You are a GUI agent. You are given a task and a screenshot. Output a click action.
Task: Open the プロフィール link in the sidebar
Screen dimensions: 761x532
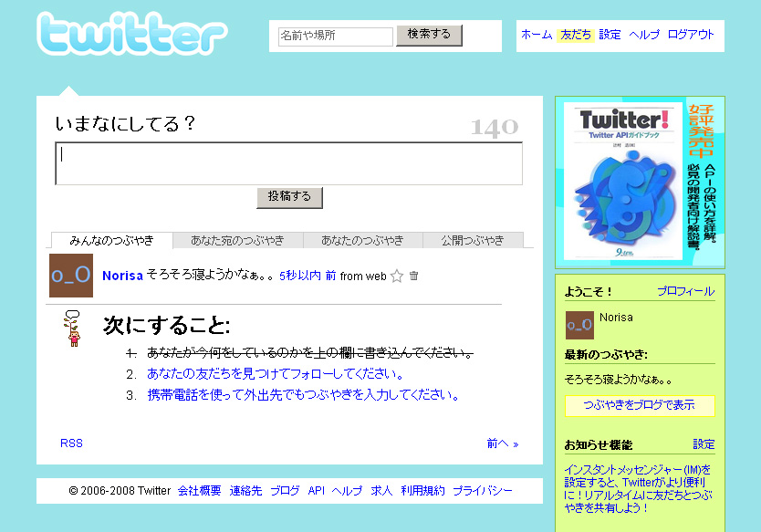click(686, 291)
